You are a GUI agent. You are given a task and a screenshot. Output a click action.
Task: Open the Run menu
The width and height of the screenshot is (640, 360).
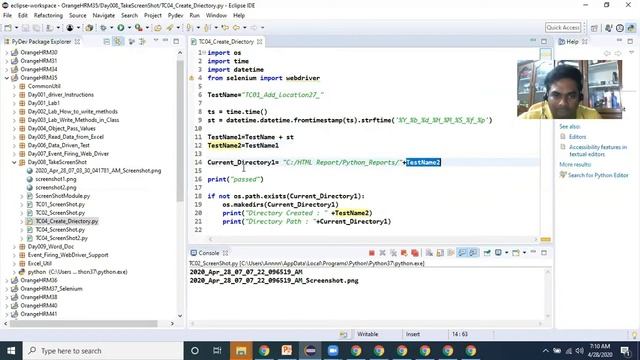click(x=195, y=16)
